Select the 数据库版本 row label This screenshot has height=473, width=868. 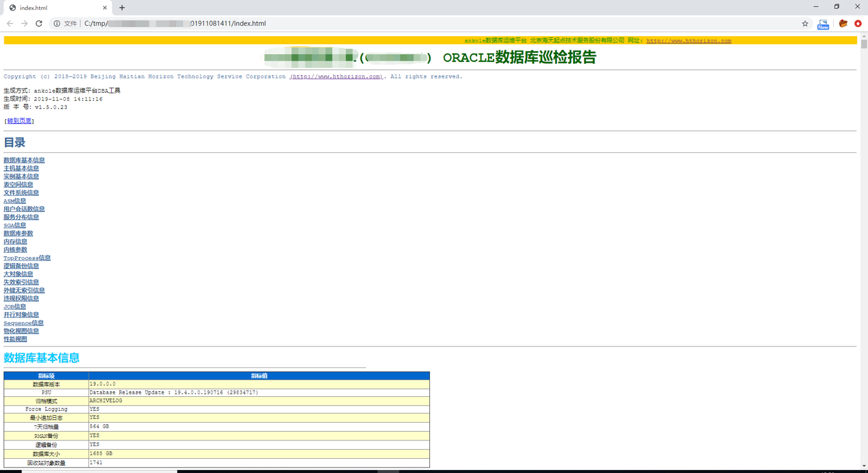point(46,385)
